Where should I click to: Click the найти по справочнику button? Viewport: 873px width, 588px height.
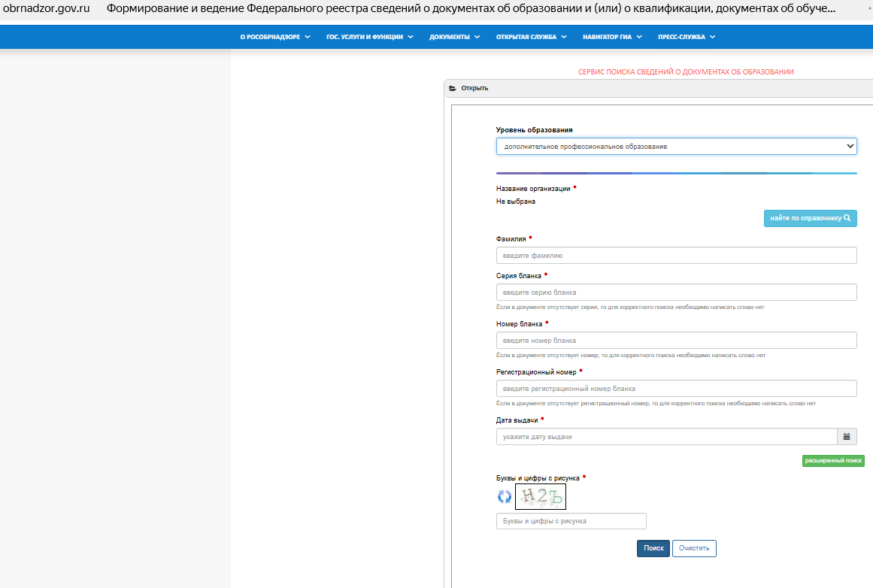810,218
